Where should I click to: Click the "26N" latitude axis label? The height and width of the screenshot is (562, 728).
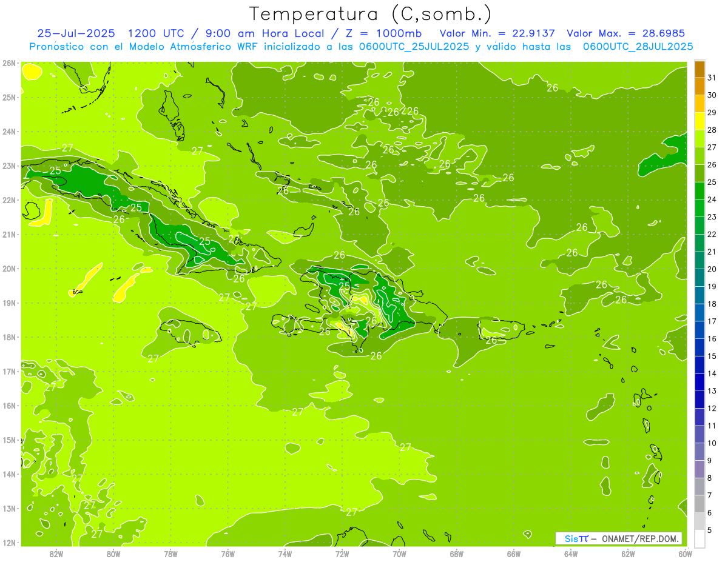point(9,63)
